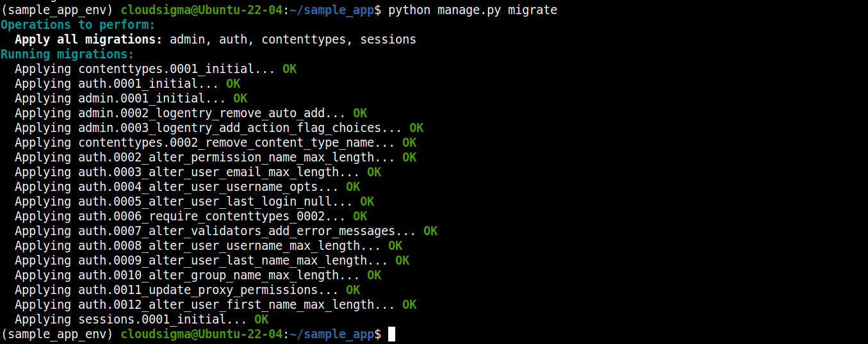Click 'admin.0002_logentry_remove_auto_add' line

click(x=191, y=113)
